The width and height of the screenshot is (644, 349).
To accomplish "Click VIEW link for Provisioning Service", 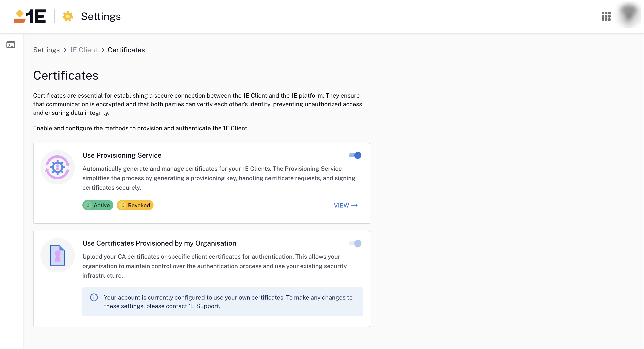I will pyautogui.click(x=346, y=205).
